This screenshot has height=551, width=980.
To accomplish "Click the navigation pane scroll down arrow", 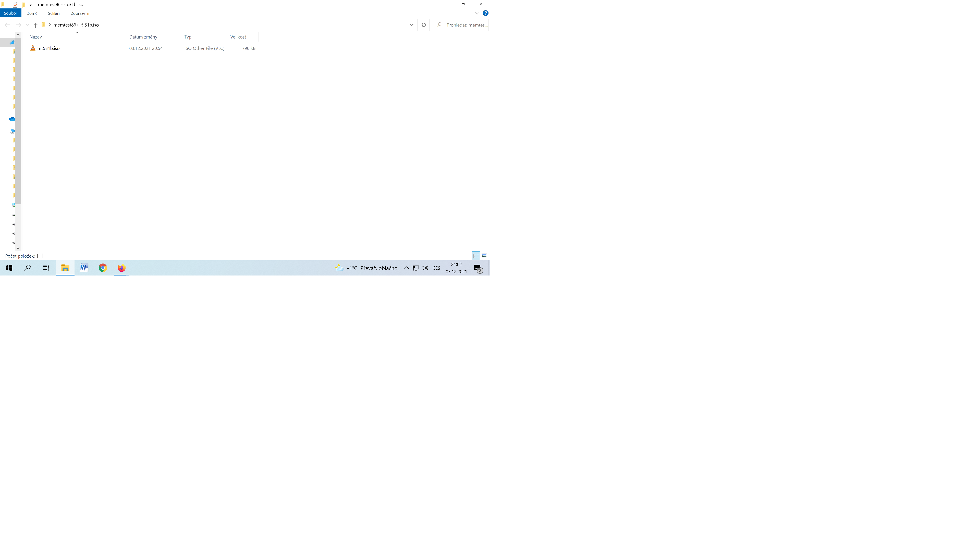I will (x=18, y=248).
